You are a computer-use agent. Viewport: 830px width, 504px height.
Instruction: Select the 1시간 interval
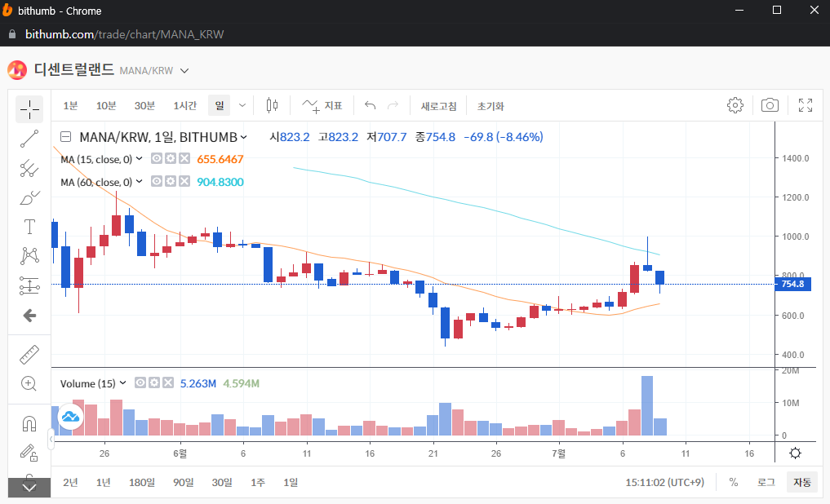pos(184,106)
